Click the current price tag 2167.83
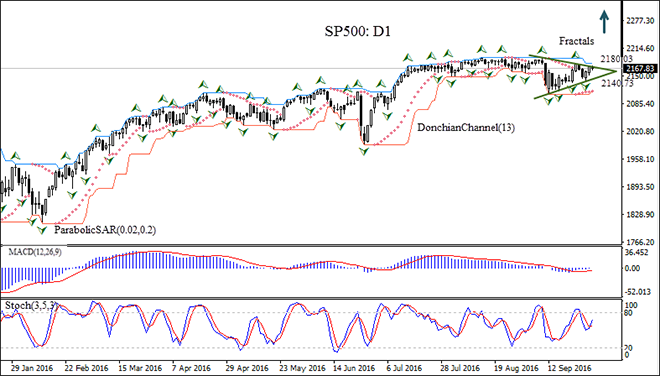 (640, 69)
